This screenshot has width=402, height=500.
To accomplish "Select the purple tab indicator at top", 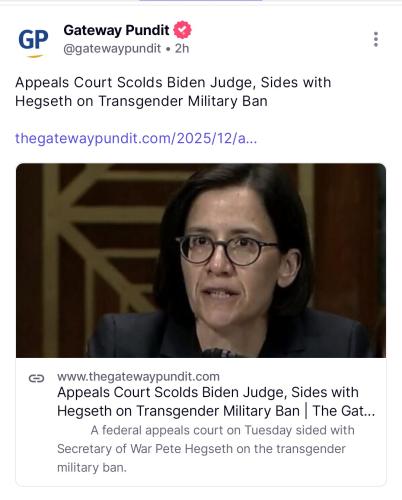I will [x=201, y=1].
